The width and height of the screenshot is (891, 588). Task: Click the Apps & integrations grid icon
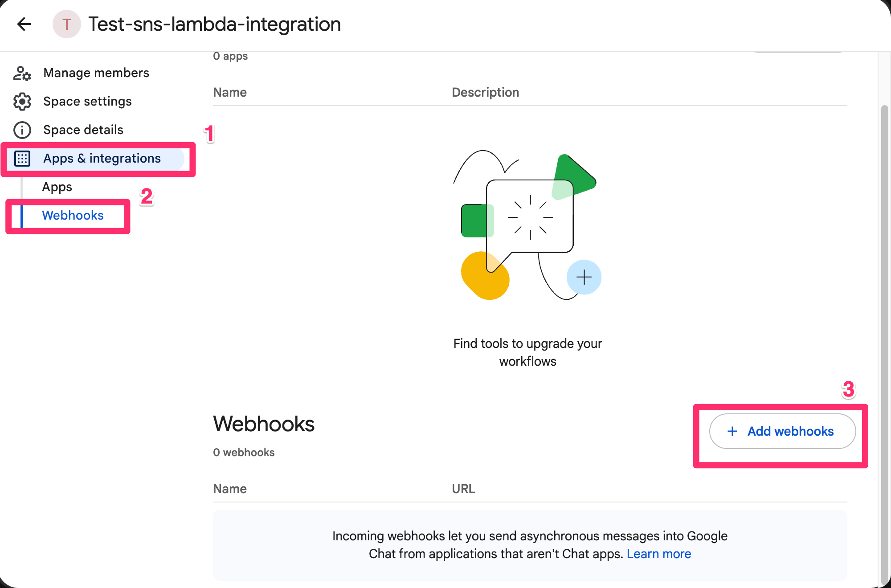[x=22, y=159]
